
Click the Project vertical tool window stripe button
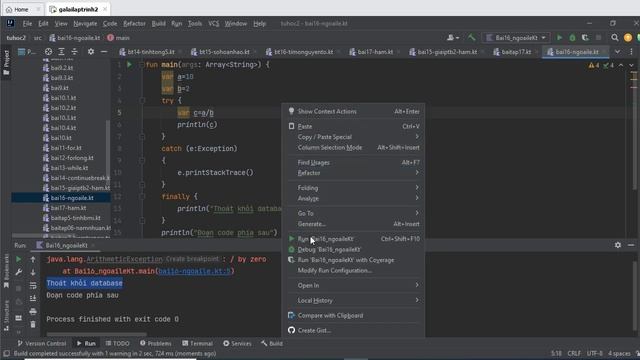[6, 62]
